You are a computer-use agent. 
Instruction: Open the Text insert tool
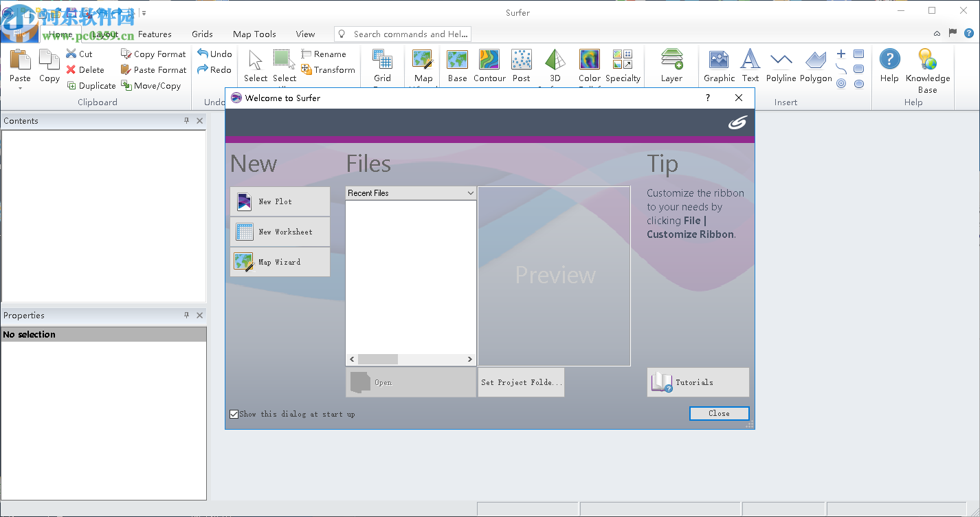click(750, 65)
